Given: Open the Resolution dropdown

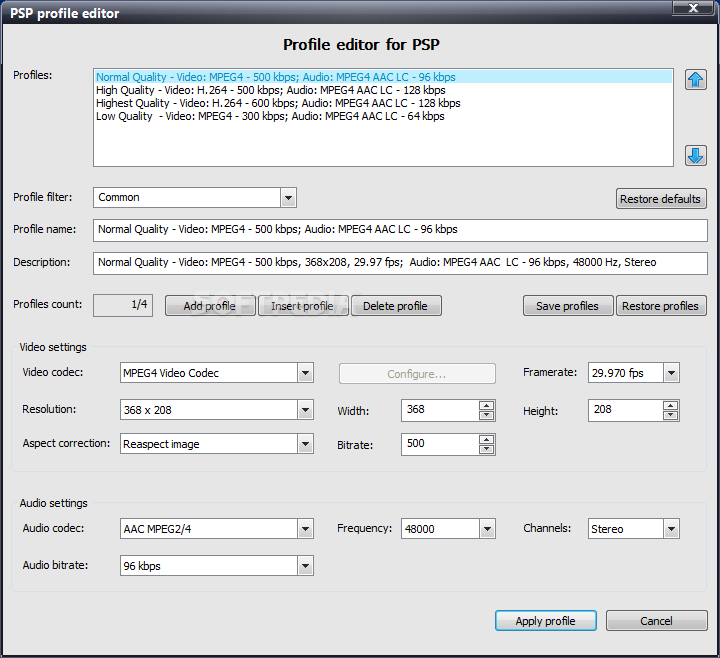Looking at the screenshot, I should [x=305, y=410].
